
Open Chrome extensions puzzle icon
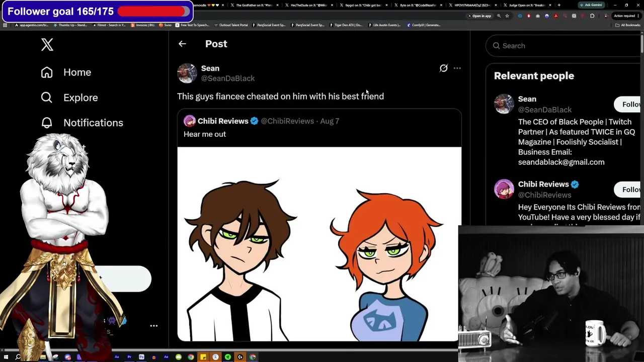point(592,16)
